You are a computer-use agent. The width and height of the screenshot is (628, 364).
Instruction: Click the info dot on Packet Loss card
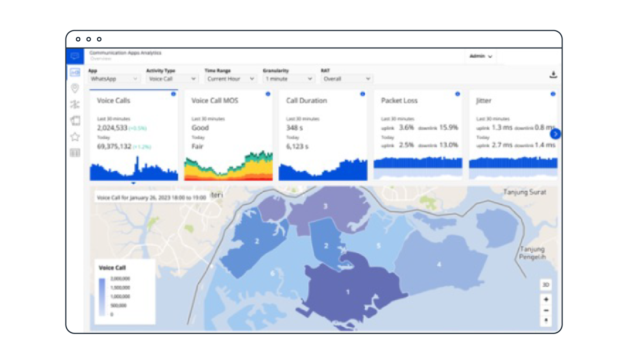tap(458, 94)
